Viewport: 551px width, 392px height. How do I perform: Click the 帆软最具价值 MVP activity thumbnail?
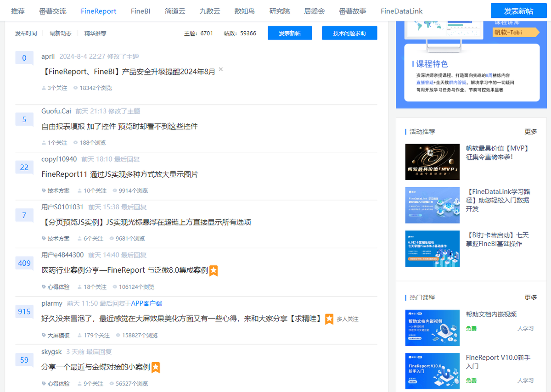[x=432, y=162]
